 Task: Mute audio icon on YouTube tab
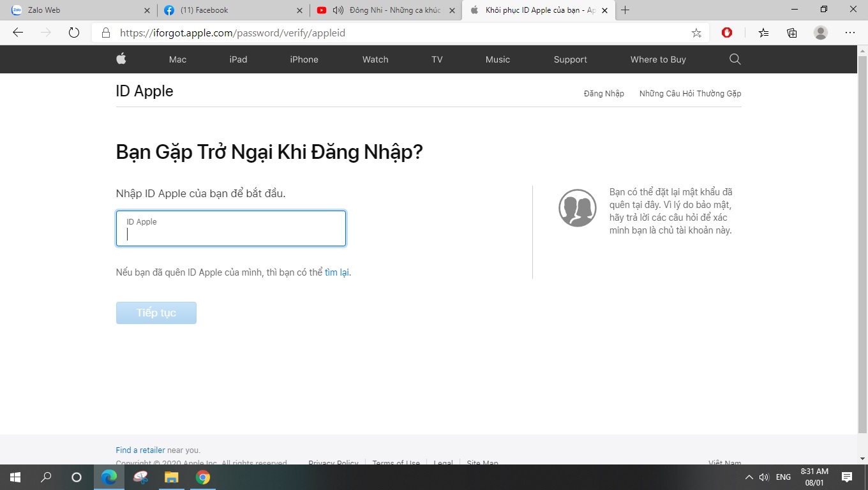[x=338, y=10]
